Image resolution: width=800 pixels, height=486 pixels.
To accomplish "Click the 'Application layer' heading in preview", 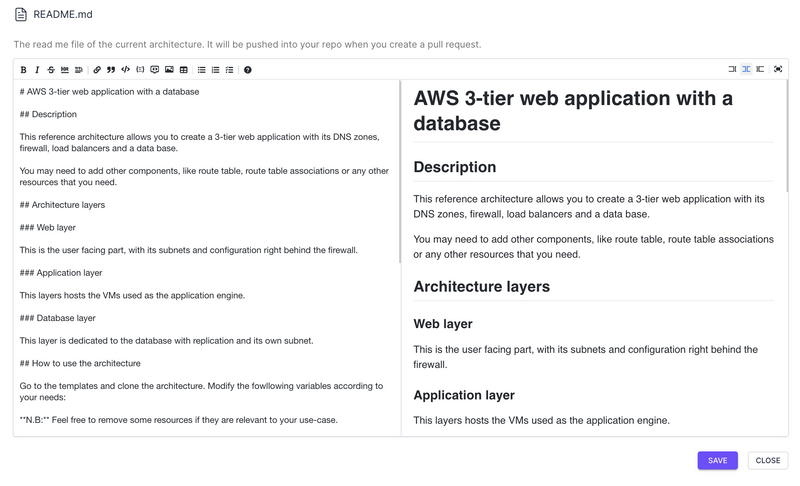I will pos(464,395).
